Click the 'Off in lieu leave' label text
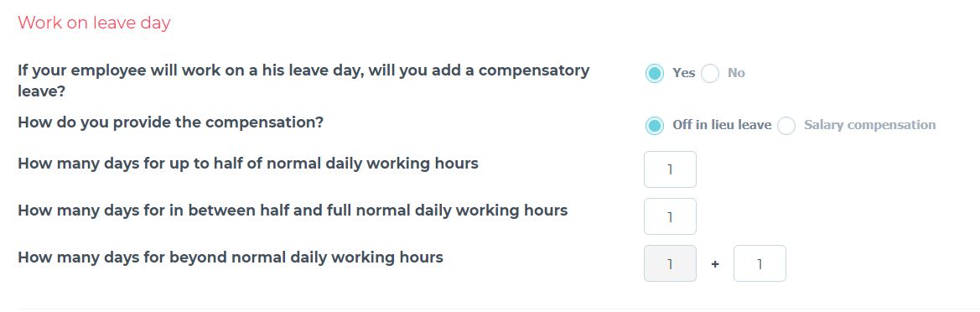 tap(722, 125)
